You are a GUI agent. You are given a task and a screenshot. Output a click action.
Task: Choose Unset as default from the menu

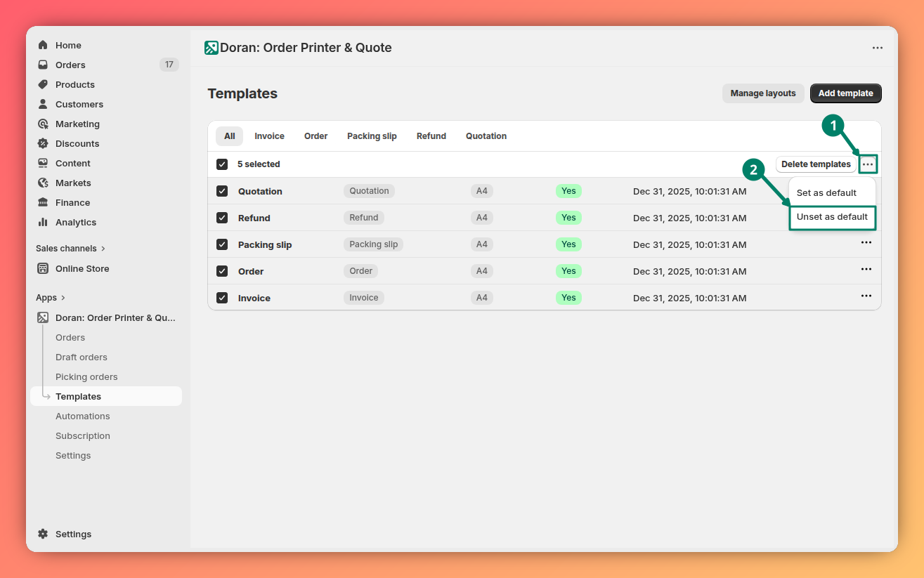[832, 217]
